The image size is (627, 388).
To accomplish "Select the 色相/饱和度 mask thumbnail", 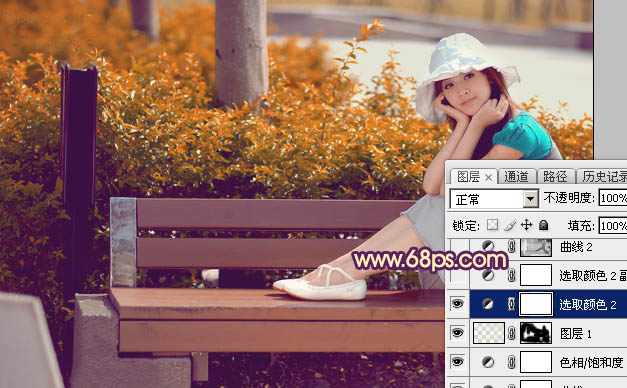I will (536, 362).
